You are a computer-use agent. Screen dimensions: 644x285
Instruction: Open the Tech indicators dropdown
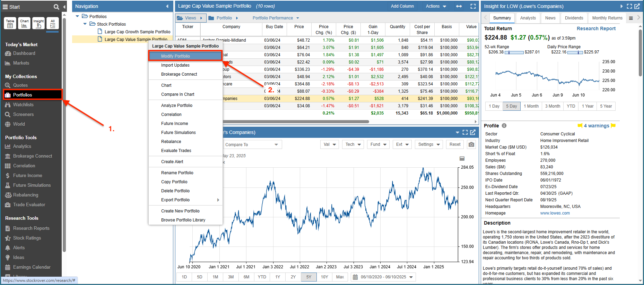click(x=353, y=144)
